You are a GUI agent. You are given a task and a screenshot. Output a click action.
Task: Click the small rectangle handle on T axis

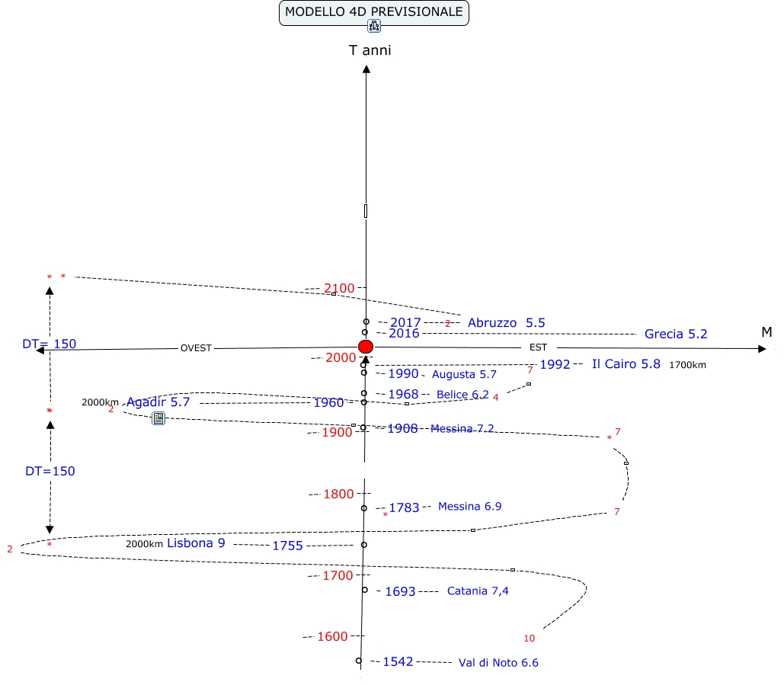click(366, 211)
